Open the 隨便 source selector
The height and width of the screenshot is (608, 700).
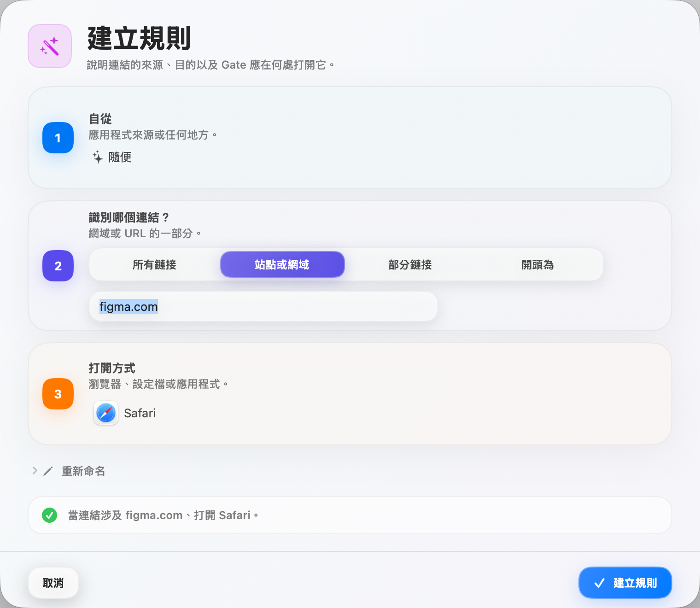112,157
